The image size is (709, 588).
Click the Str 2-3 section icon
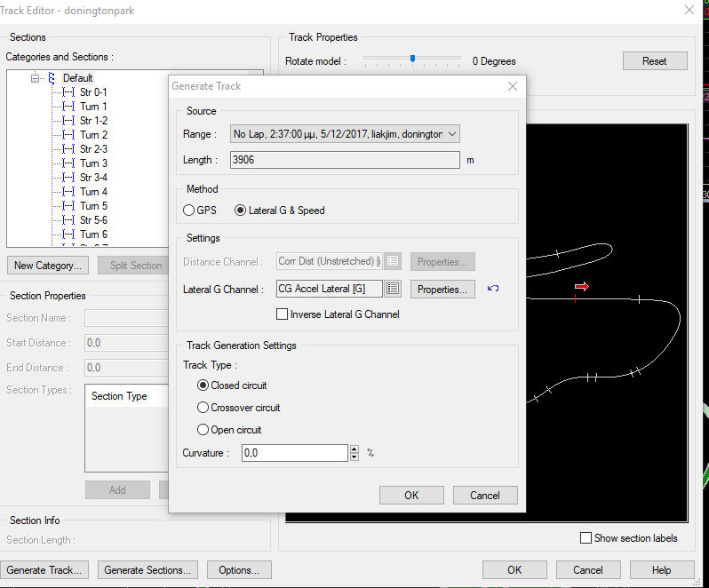point(68,149)
